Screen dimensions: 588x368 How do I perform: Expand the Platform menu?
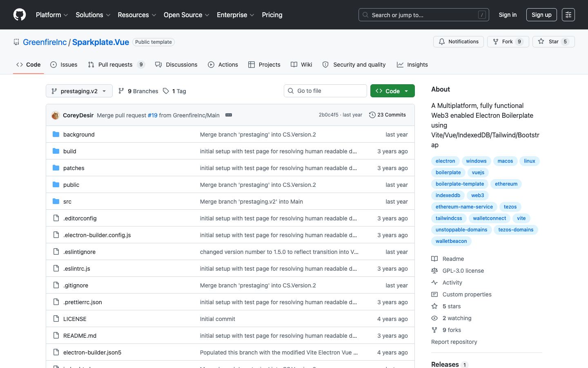[x=52, y=15]
